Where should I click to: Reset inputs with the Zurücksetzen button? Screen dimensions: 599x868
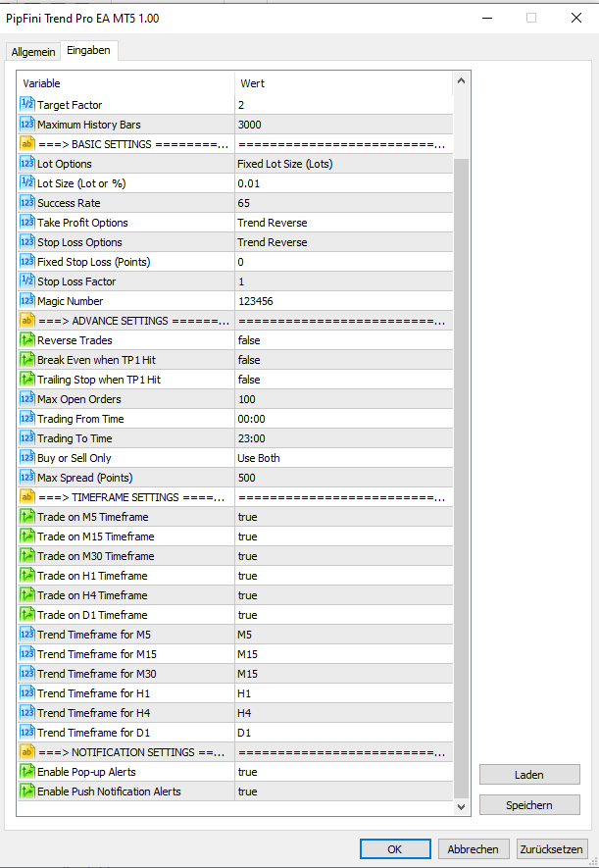coord(551,848)
